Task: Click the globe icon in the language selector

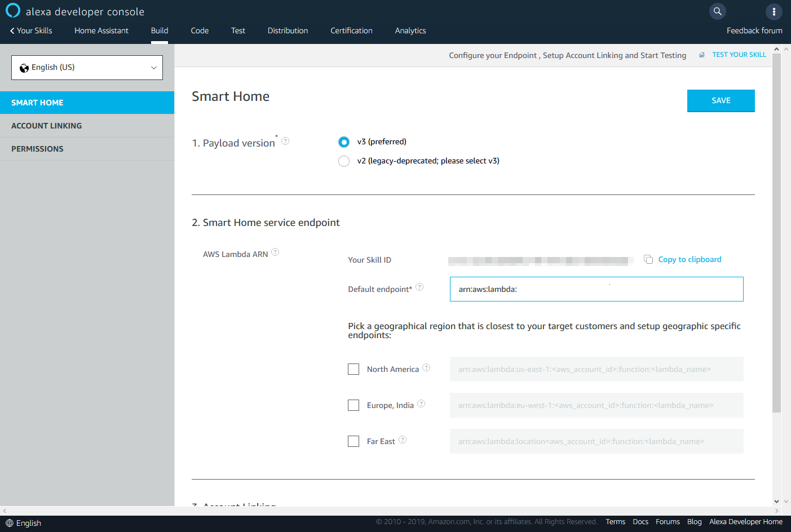Action: click(x=24, y=68)
